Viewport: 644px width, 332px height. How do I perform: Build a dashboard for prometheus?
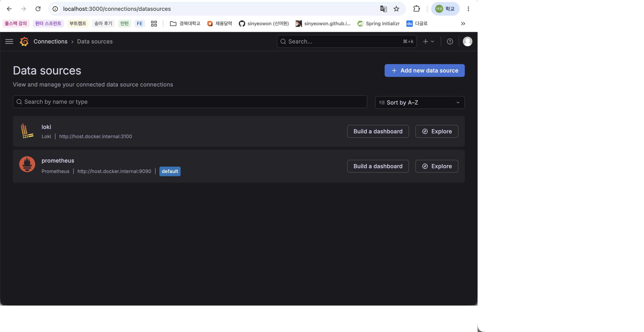[378, 166]
